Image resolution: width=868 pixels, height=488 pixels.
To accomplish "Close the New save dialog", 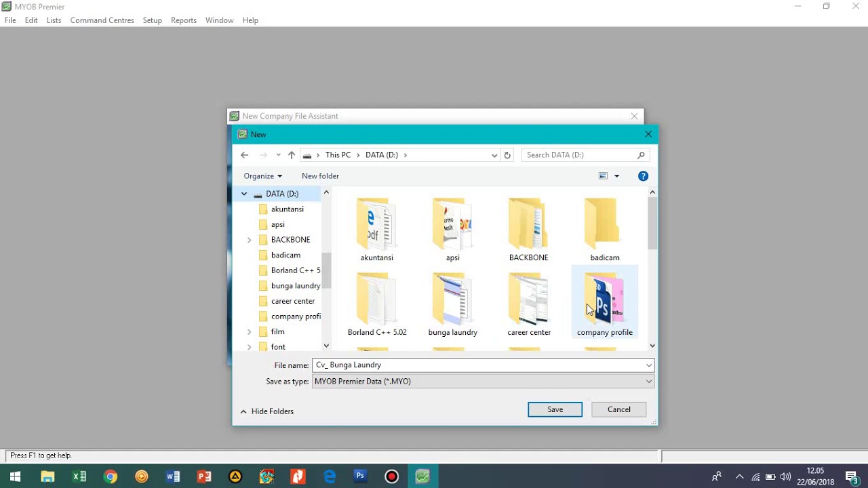I will click(x=648, y=134).
